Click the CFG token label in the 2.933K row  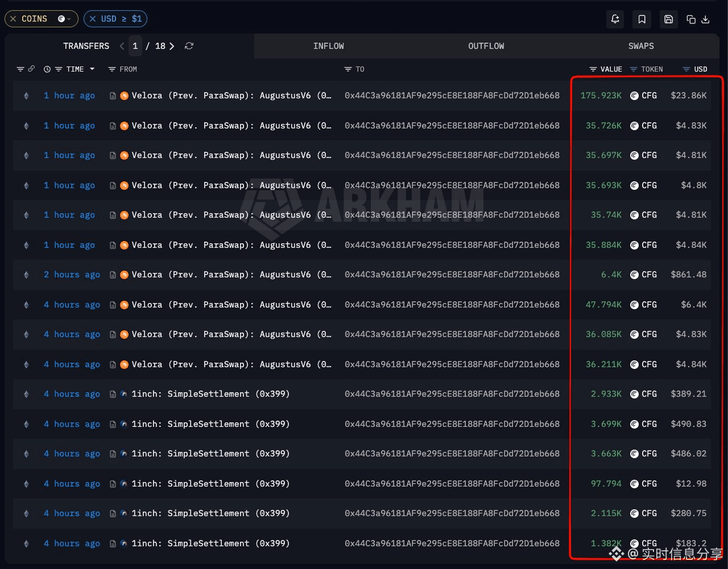click(x=650, y=394)
